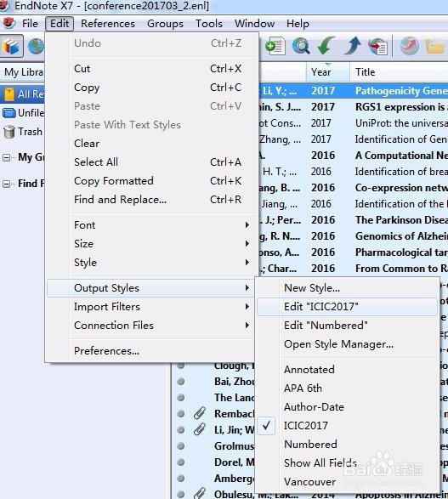Click read-status dot on The Lancet row
448x499 pixels.
coord(181,397)
